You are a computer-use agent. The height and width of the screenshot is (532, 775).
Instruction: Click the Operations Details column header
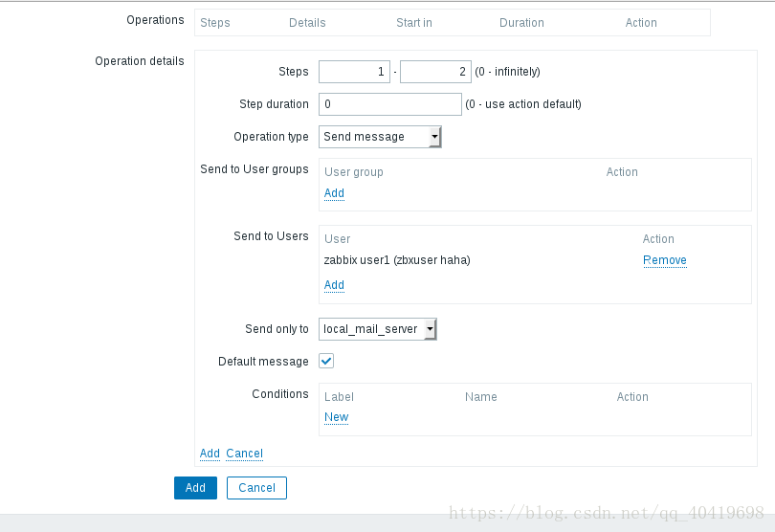click(307, 23)
